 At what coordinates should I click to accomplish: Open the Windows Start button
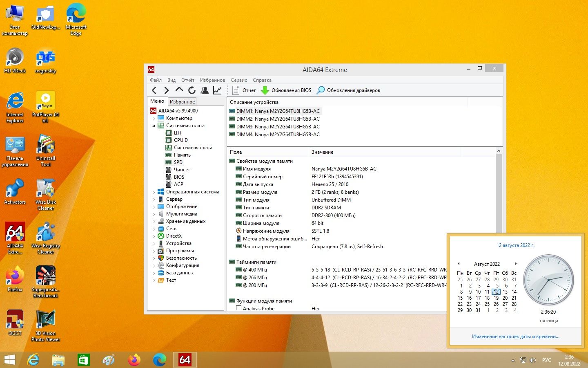10,360
